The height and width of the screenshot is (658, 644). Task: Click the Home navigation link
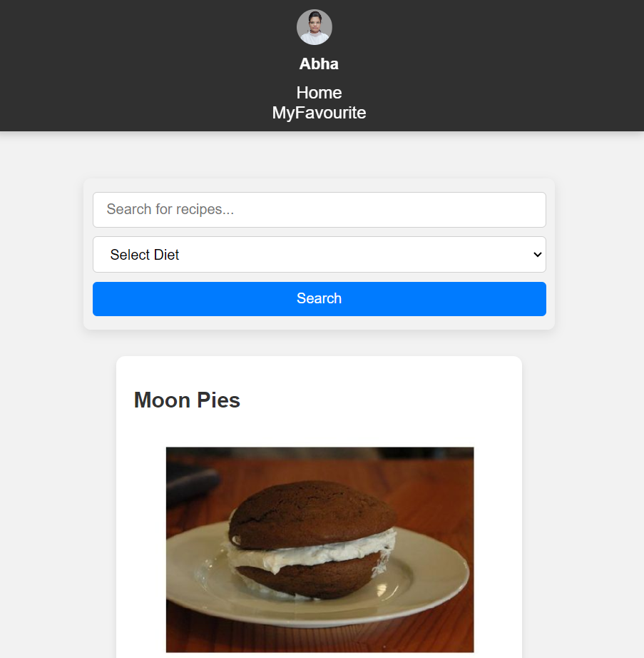point(319,92)
